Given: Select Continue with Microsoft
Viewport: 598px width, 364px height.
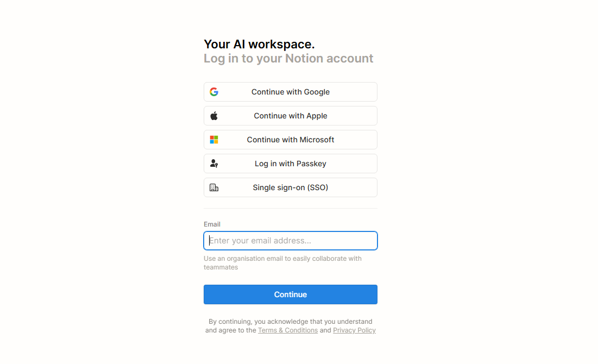Looking at the screenshot, I should pyautogui.click(x=291, y=140).
